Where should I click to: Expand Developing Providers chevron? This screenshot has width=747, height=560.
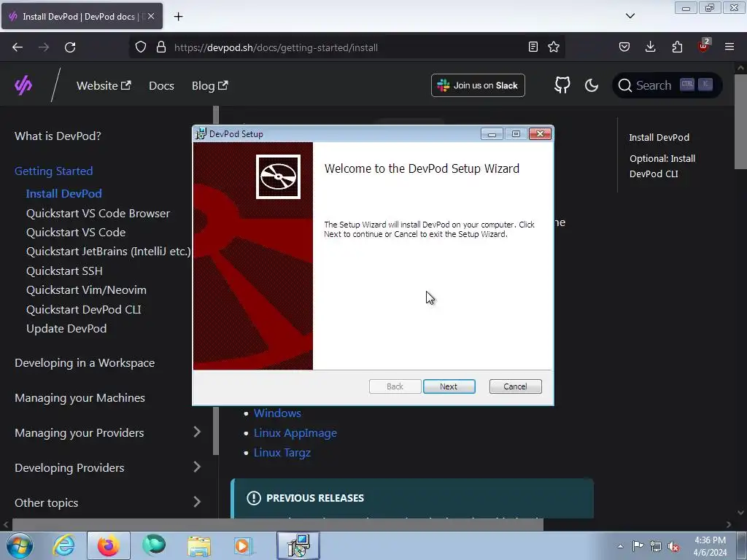pyautogui.click(x=197, y=467)
